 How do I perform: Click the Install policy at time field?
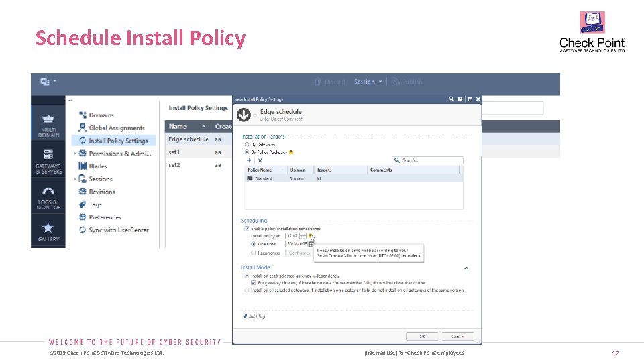[x=292, y=235]
